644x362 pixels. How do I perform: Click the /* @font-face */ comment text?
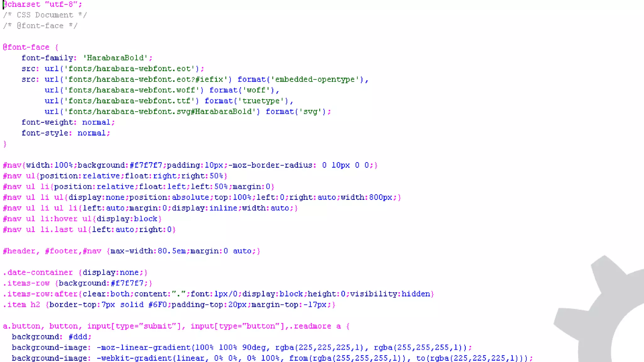[x=40, y=26]
